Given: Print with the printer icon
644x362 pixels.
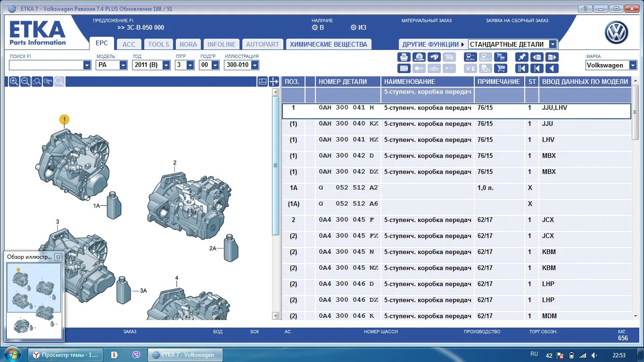Looking at the screenshot, I should 404,57.
